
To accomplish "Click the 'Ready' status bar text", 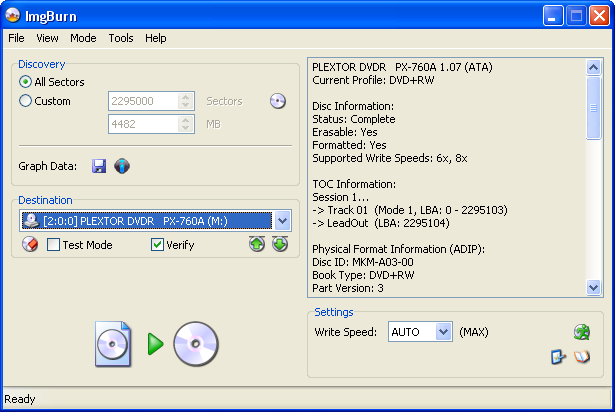I will [20, 399].
